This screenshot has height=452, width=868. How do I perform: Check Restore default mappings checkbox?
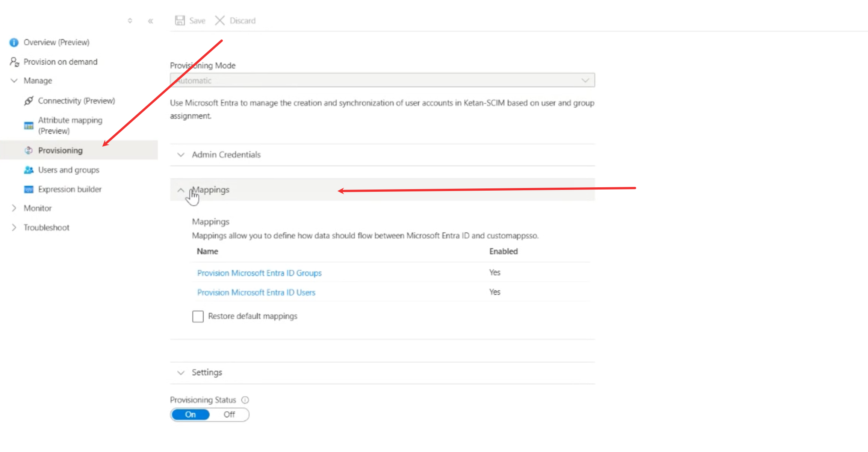click(198, 316)
